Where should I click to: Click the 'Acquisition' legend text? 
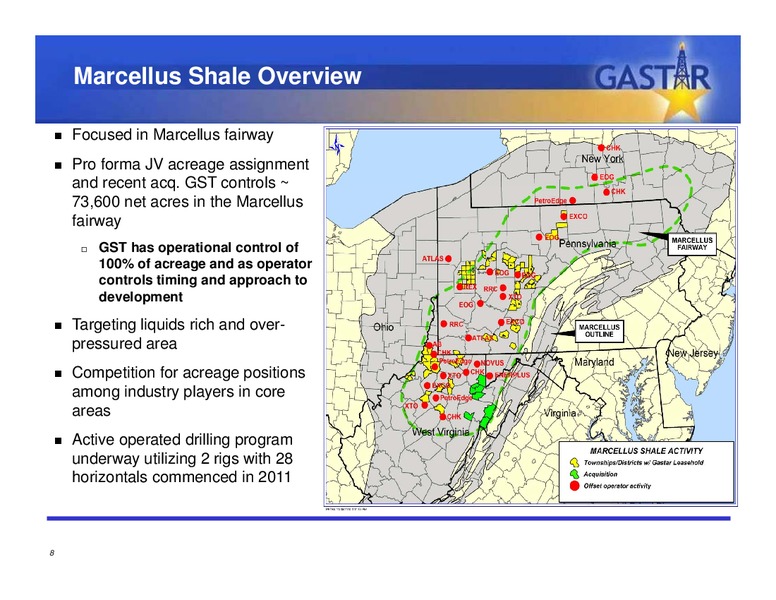600,474
